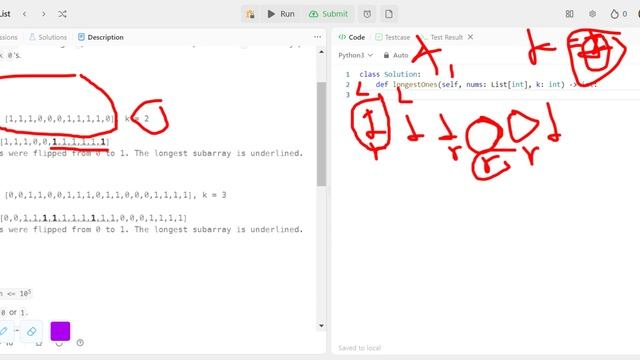Place cursor on code line 3
640x360 pixels.
pyautogui.click(x=498, y=95)
